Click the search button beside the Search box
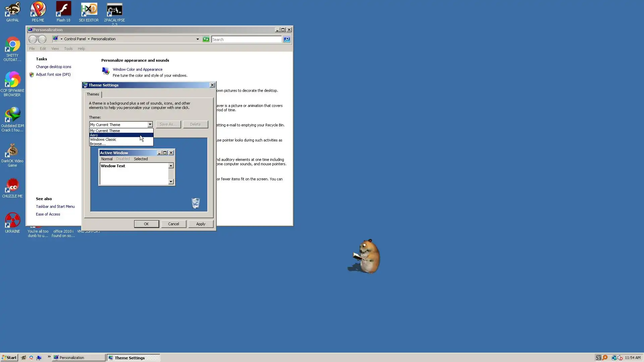Viewport: 644px width, 362px height. 287,39
